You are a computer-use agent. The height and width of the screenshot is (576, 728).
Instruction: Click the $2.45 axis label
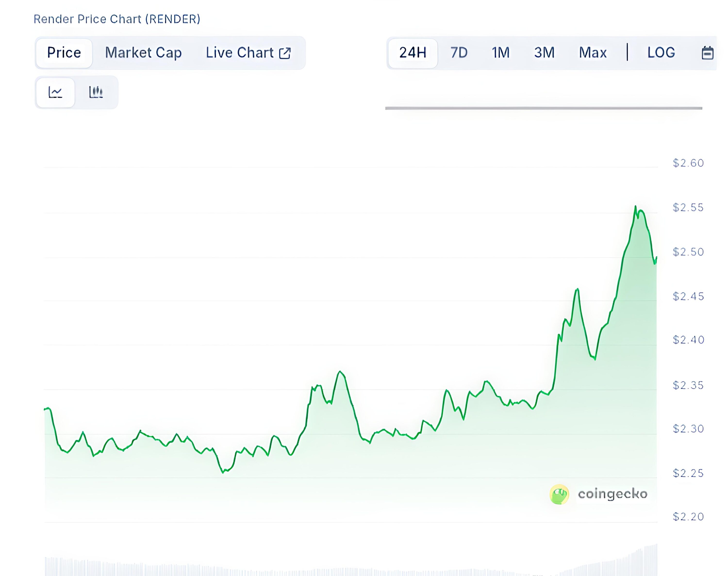[688, 296]
